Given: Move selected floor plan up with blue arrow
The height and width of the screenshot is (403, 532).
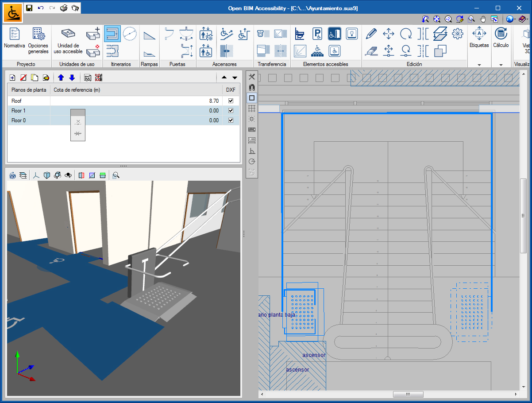Looking at the screenshot, I should (x=61, y=77).
